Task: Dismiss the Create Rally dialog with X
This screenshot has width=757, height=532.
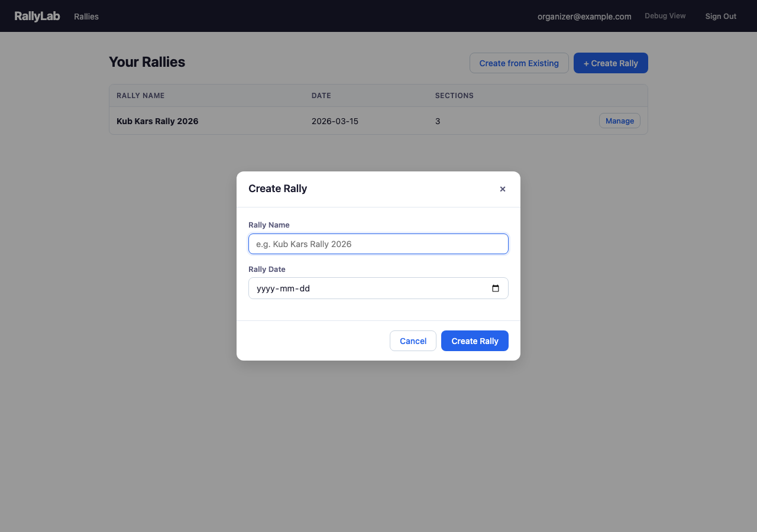Action: click(502, 189)
